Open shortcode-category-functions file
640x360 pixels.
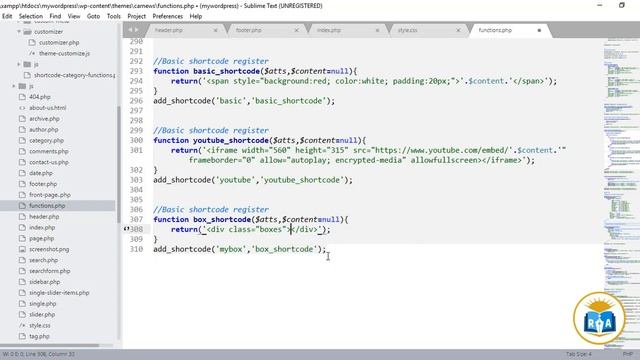[x=74, y=75]
